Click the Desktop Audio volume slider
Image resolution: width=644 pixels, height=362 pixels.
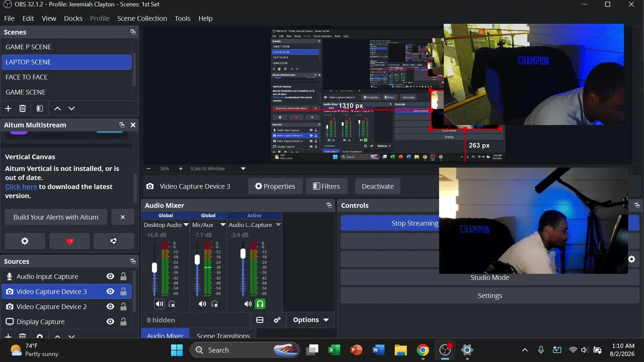[154, 268]
